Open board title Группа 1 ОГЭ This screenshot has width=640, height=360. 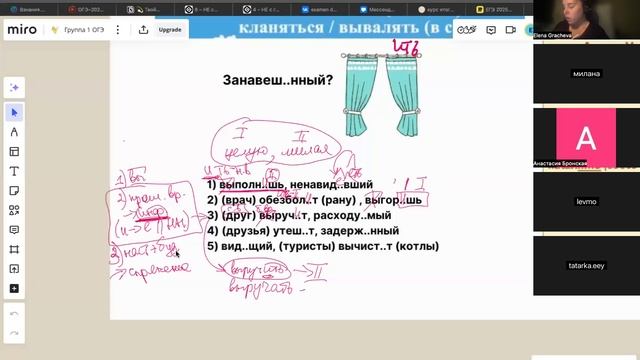point(84,30)
